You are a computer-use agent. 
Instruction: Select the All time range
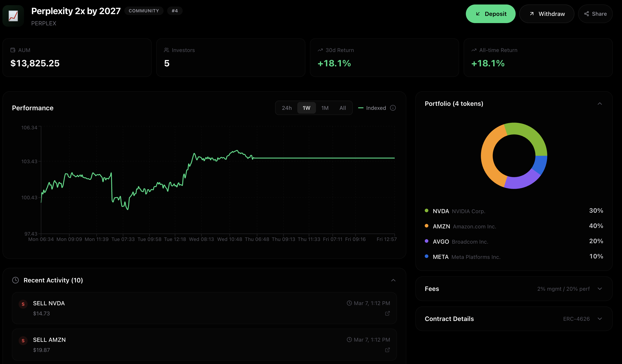(x=342, y=108)
